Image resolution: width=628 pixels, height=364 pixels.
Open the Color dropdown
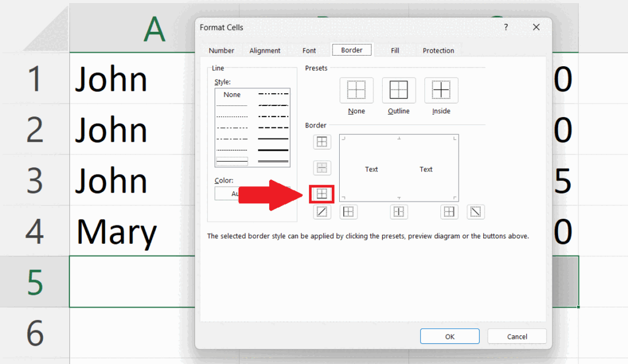click(x=252, y=194)
